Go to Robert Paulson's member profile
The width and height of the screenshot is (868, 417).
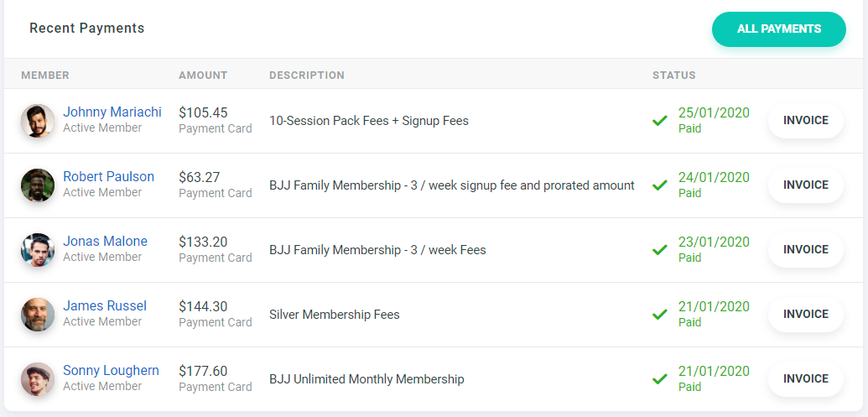point(108,177)
